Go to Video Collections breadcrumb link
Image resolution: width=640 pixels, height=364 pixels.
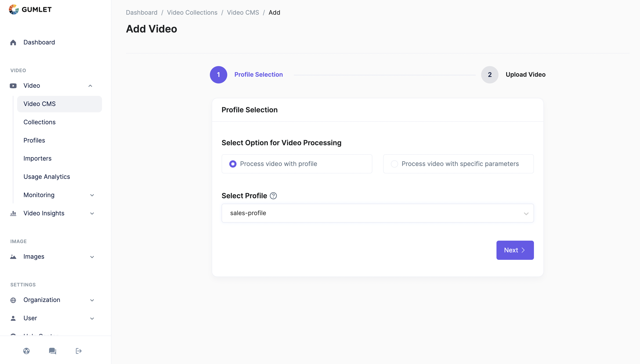(192, 12)
